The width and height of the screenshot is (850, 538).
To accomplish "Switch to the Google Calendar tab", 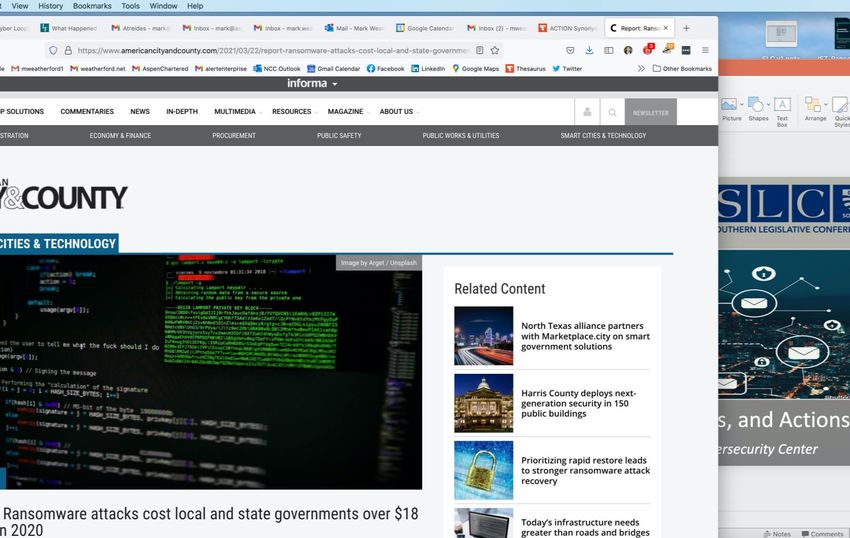I will click(x=425, y=28).
